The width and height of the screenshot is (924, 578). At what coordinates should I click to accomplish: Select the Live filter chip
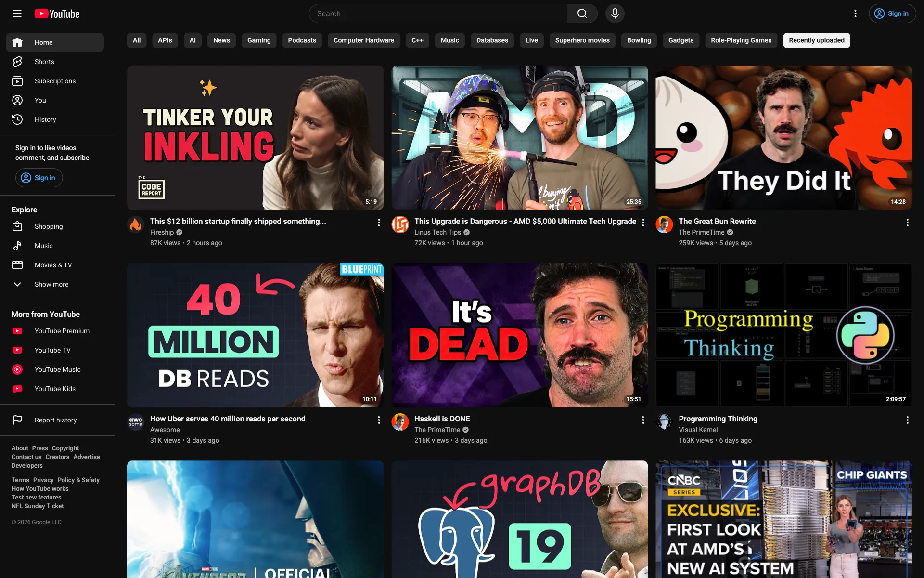tap(532, 40)
